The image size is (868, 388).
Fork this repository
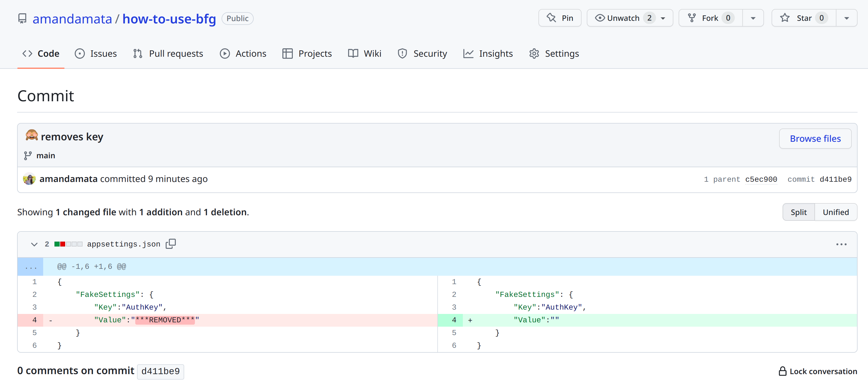pos(710,18)
